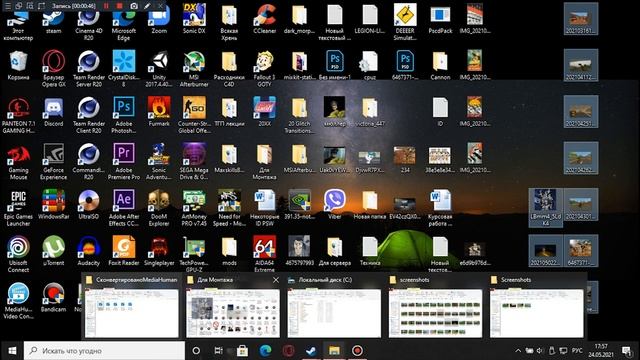Open the Recycle Bin (Корзина) icon
640x360 pixels.
tap(18, 65)
